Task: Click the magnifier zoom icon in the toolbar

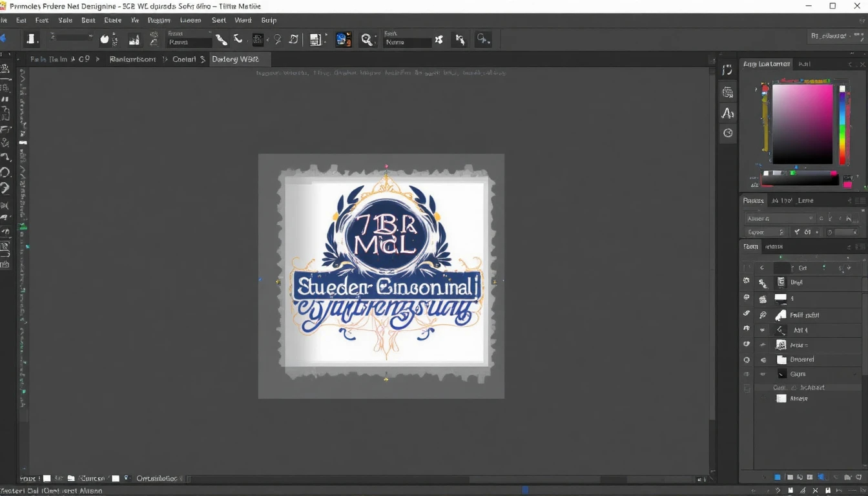Action: coord(367,40)
